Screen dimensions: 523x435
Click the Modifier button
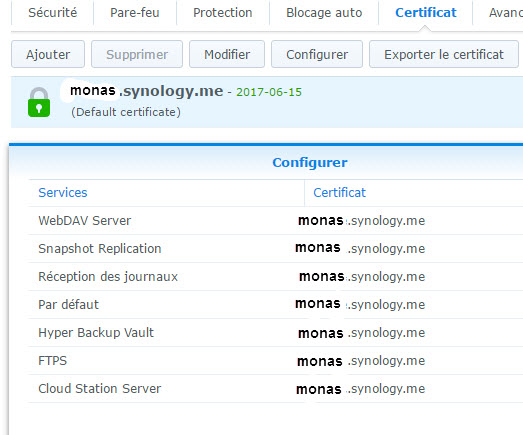(227, 54)
